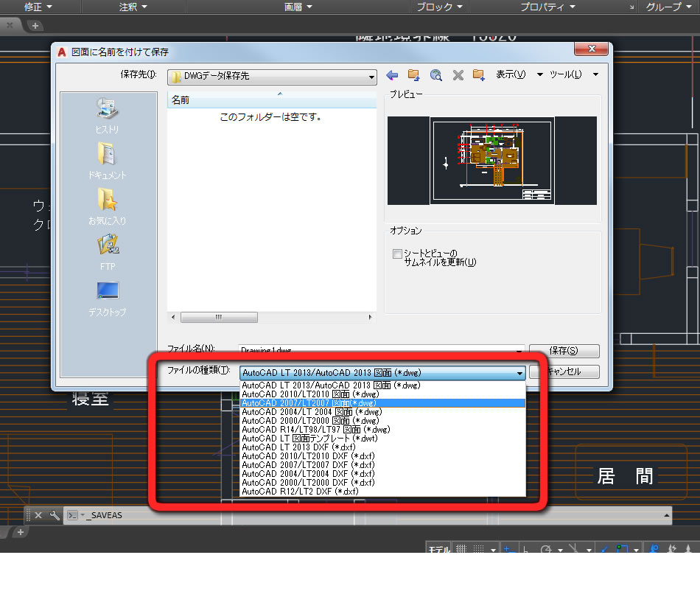Toggle object snap status icon
The image size is (700, 597).
[x=622, y=549]
